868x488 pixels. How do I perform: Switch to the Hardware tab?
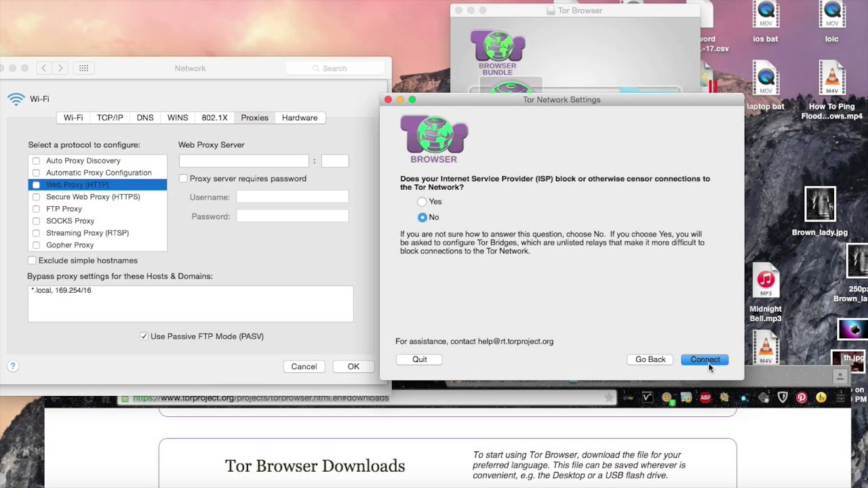(x=300, y=117)
